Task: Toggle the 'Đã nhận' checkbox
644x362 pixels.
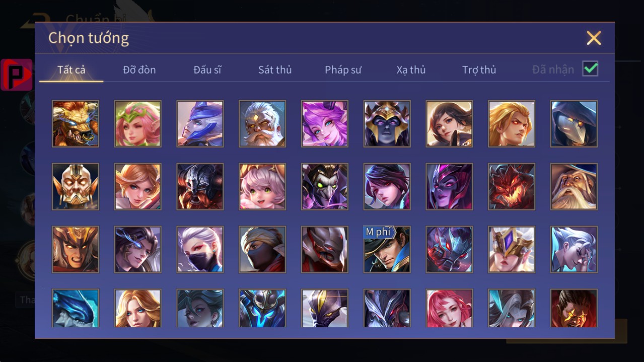Action: click(x=590, y=69)
